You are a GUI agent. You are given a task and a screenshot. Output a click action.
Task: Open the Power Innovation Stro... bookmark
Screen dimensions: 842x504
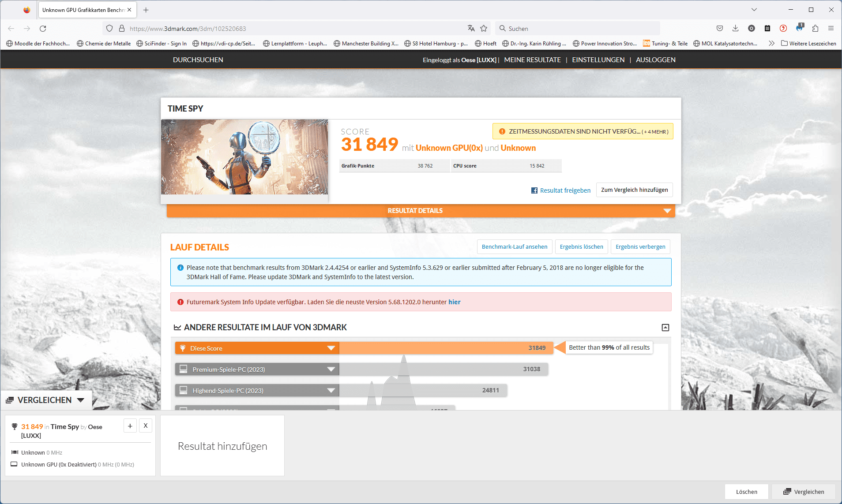point(605,43)
